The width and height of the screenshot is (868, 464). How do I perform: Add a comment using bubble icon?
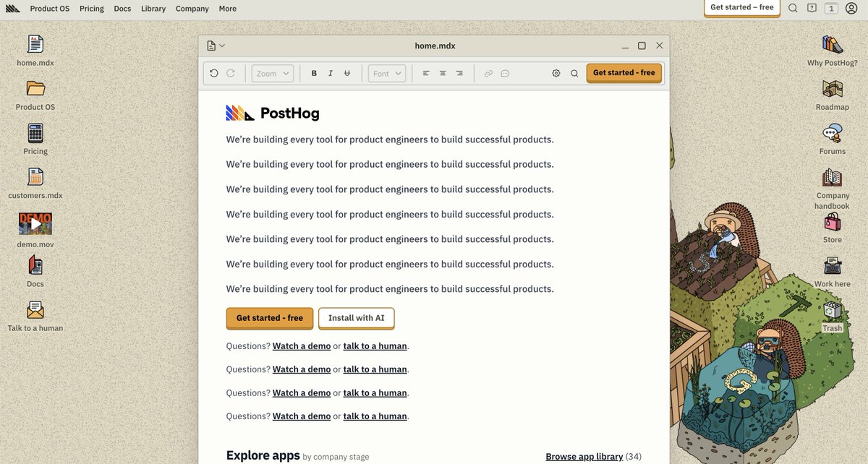click(x=506, y=73)
